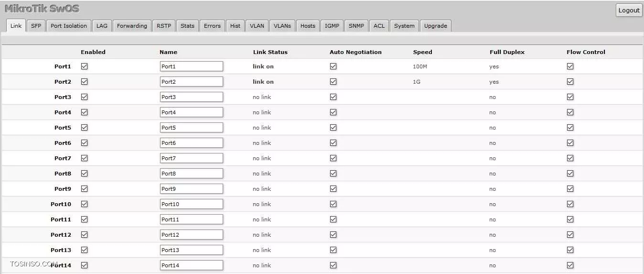Switch to the IGMP tab
The image size is (644, 274).
click(332, 26)
